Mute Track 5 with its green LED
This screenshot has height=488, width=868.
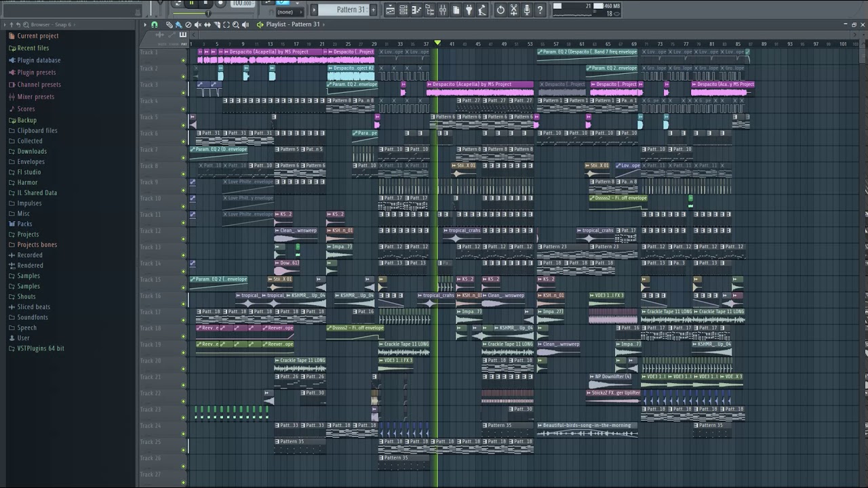183,125
